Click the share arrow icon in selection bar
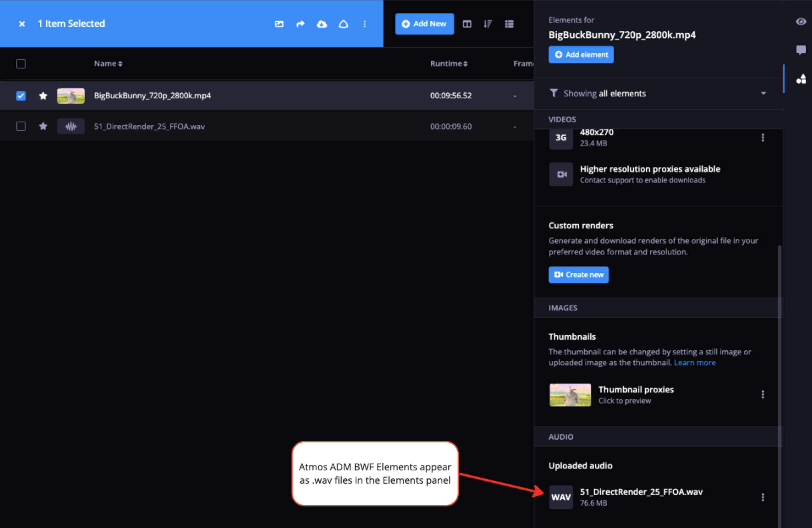The image size is (812, 528). tap(300, 24)
